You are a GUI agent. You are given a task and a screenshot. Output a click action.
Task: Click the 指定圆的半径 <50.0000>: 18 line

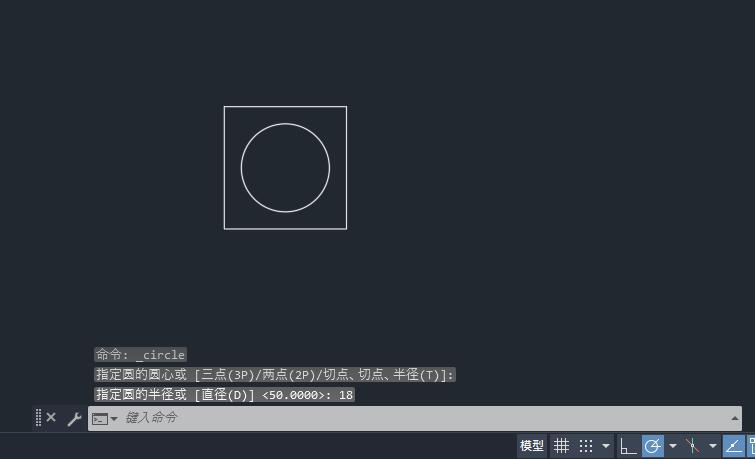[224, 394]
